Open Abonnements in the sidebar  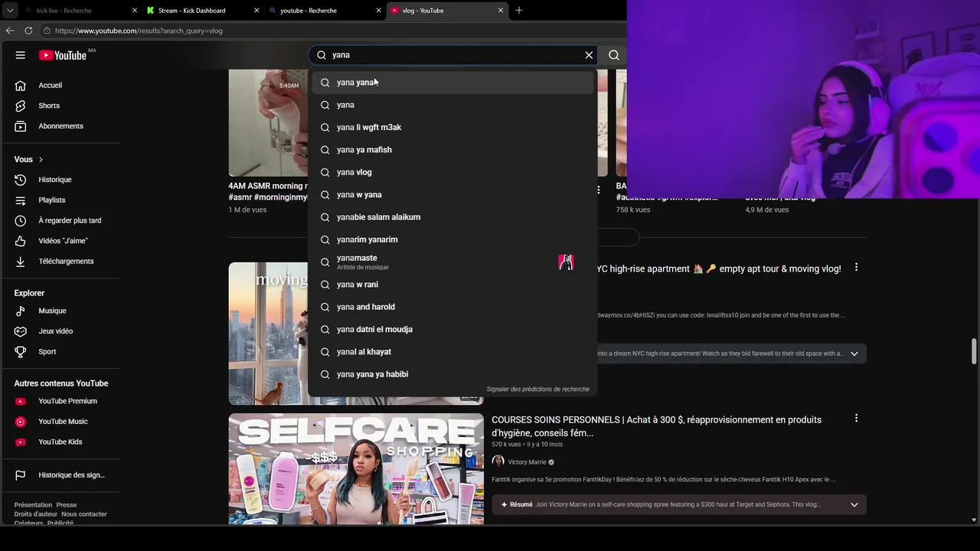[x=61, y=126]
